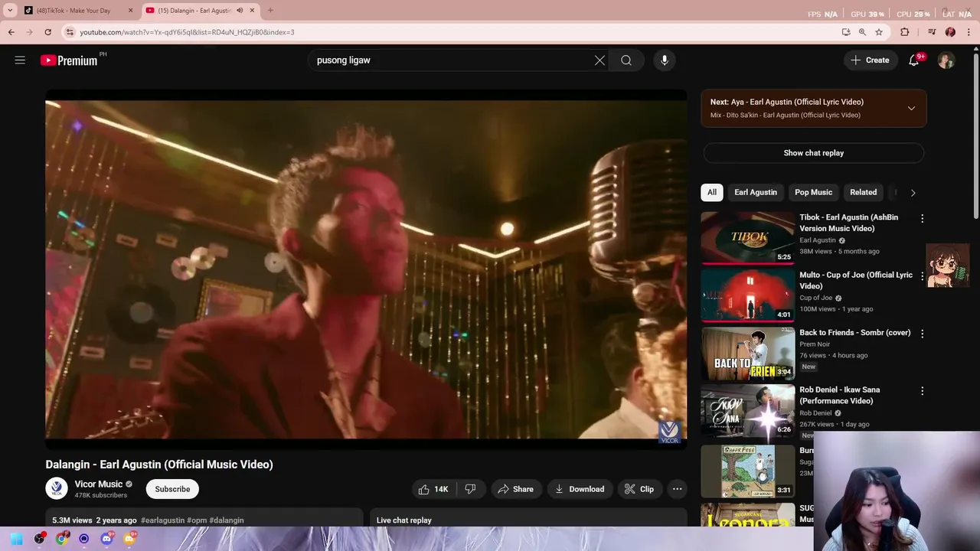This screenshot has width=980, height=551.
Task: Open Vicor Music channel name link
Action: (x=99, y=484)
